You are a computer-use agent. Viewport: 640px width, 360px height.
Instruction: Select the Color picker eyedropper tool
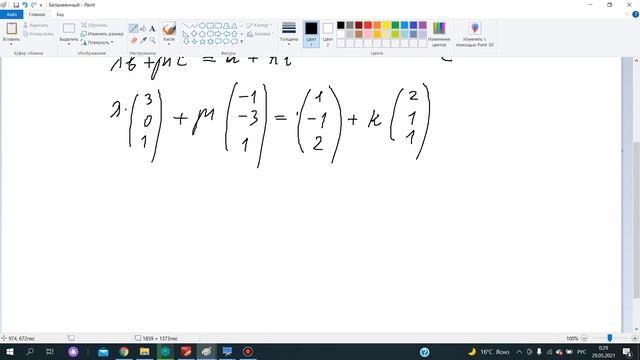pyautogui.click(x=143, y=40)
